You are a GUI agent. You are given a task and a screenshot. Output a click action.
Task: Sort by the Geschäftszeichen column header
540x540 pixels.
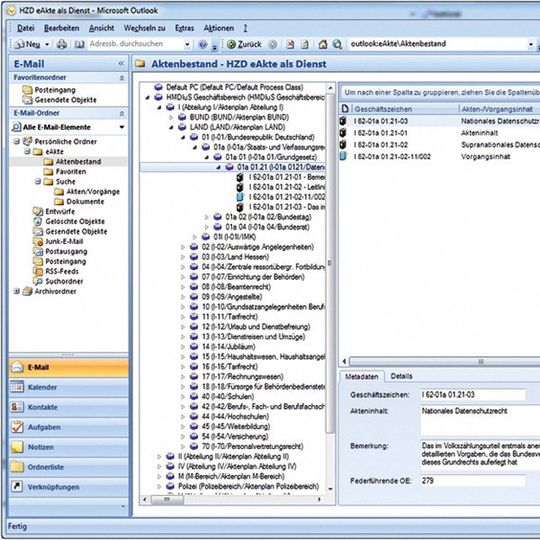pyautogui.click(x=405, y=109)
